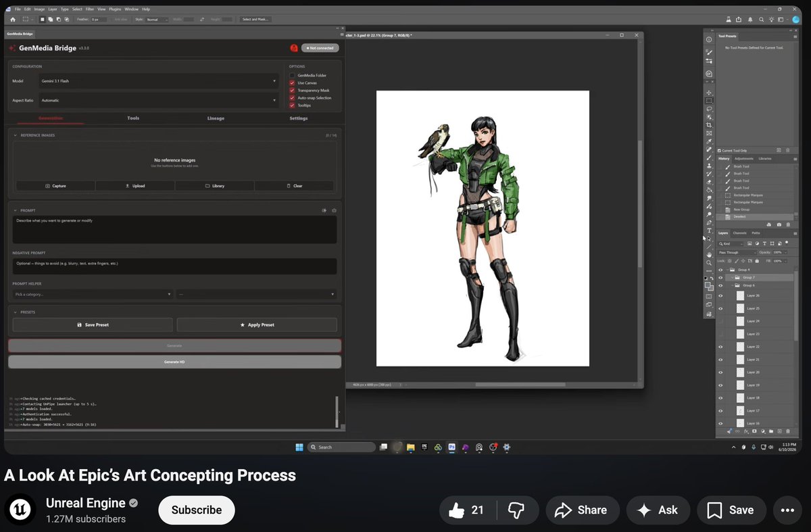Click into the Negative Prompt field
The height and width of the screenshot is (532, 811).
tap(174, 266)
